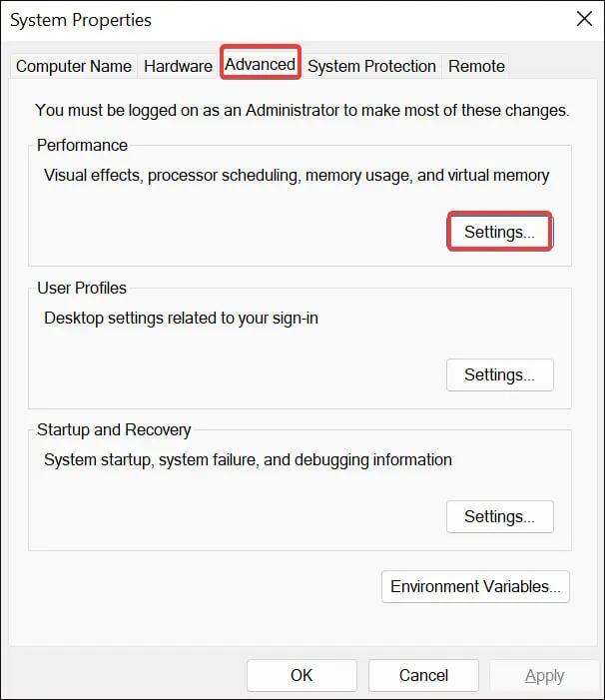Viewport: 605px width, 700px height.
Task: Go to the System Protection tab
Action: click(371, 66)
